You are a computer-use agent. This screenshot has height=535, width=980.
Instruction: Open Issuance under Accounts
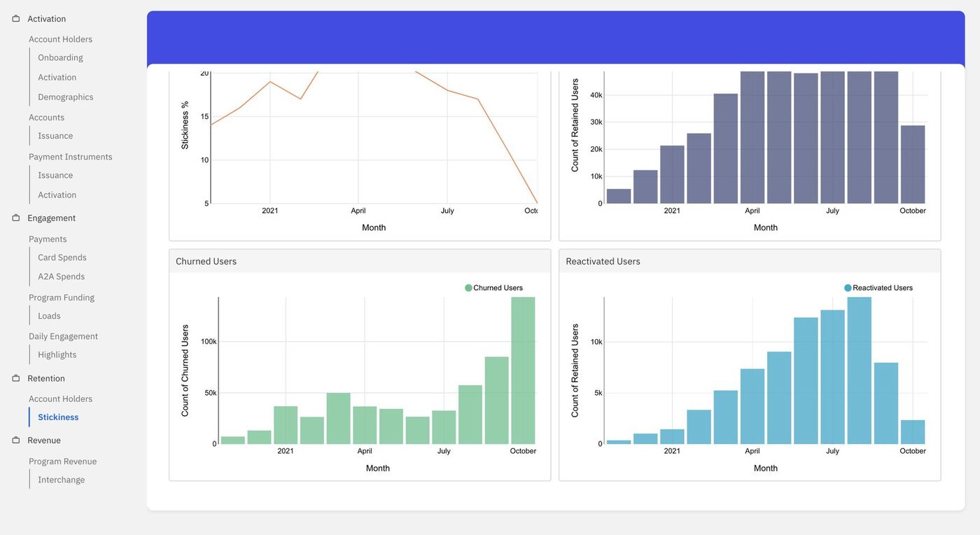click(x=55, y=136)
